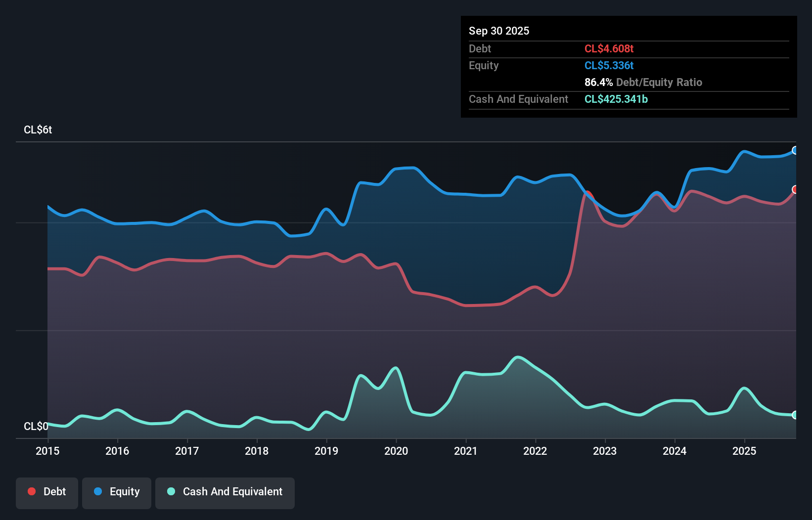Click the CL$5.336t Equity value link

[x=609, y=65]
